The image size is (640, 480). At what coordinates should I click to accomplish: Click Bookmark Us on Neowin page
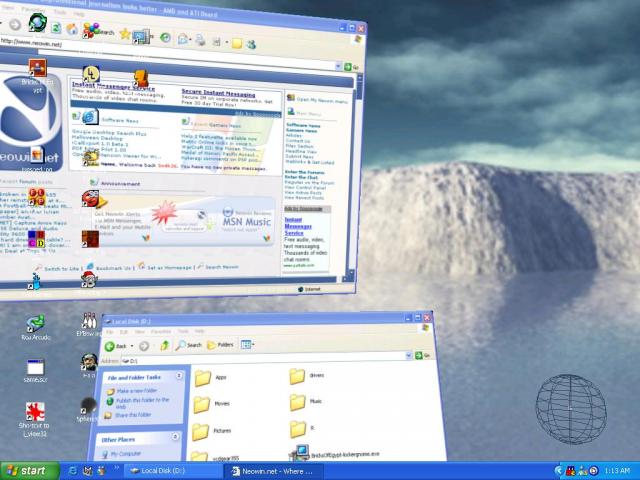(113, 268)
